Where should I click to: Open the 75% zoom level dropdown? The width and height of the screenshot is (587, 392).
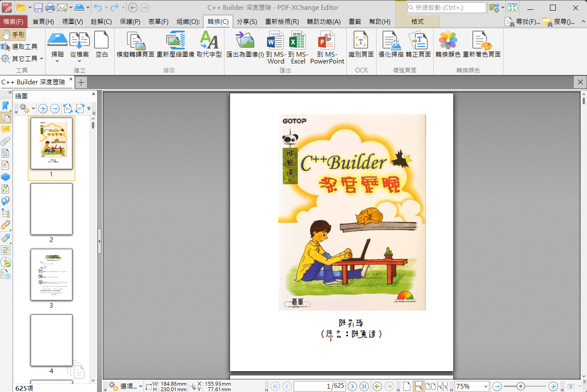(x=485, y=386)
